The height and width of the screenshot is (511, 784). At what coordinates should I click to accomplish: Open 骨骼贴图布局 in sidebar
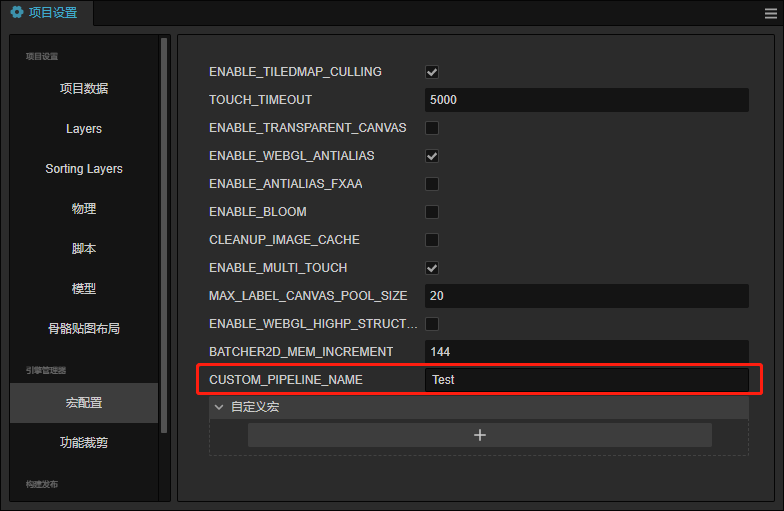pos(84,328)
